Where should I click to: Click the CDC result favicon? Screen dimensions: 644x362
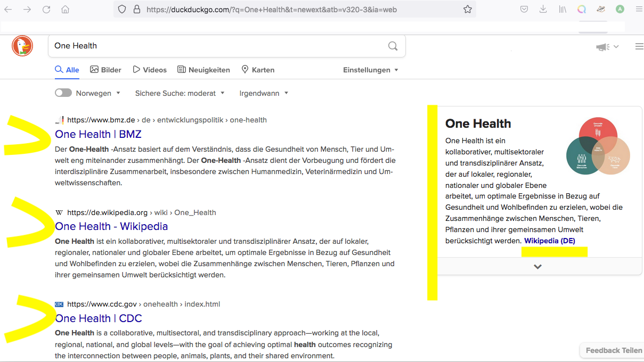click(59, 305)
